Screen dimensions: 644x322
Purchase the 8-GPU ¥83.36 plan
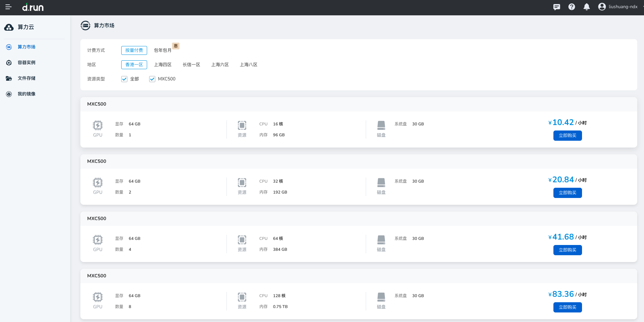click(567, 307)
